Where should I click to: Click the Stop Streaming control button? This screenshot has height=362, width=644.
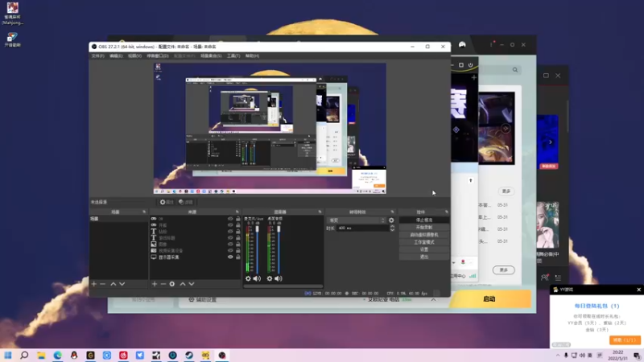424,220
